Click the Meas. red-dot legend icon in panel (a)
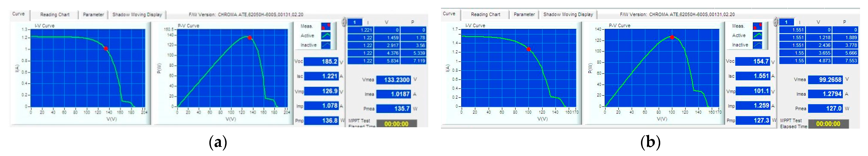This screenshot has height=156, width=868. (325, 26)
